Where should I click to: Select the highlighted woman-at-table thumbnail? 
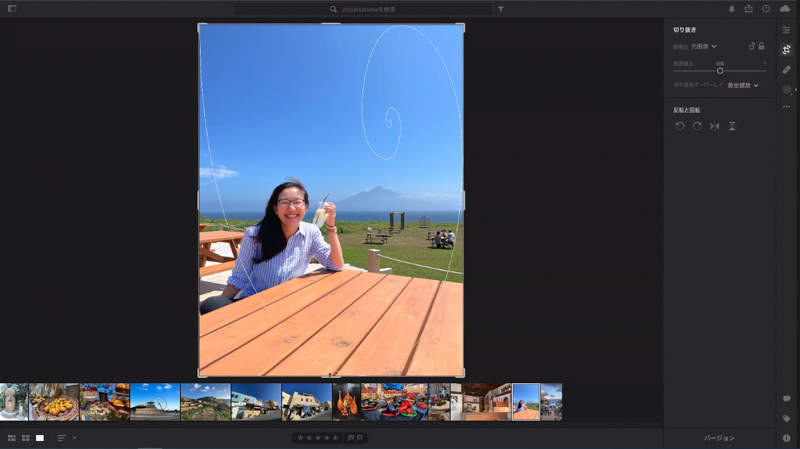526,402
